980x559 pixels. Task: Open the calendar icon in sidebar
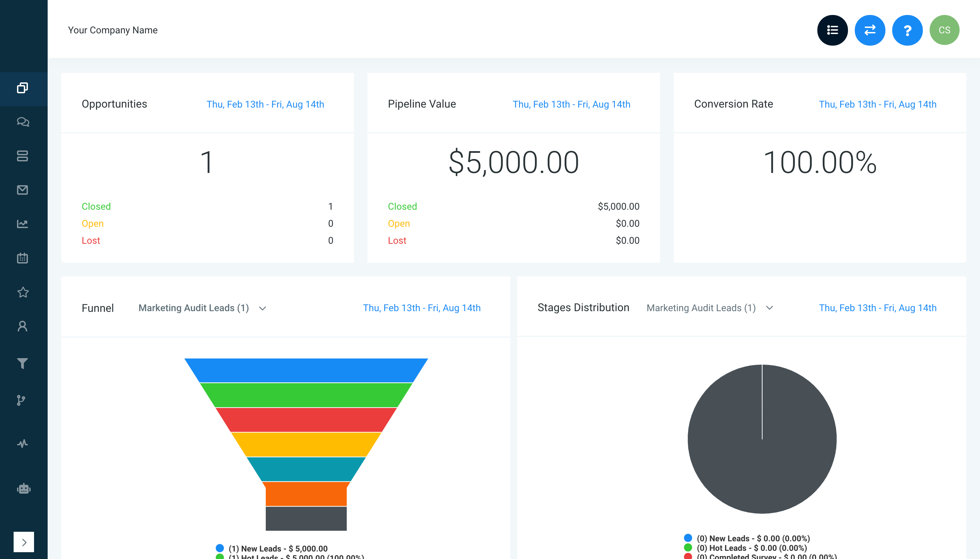(23, 258)
